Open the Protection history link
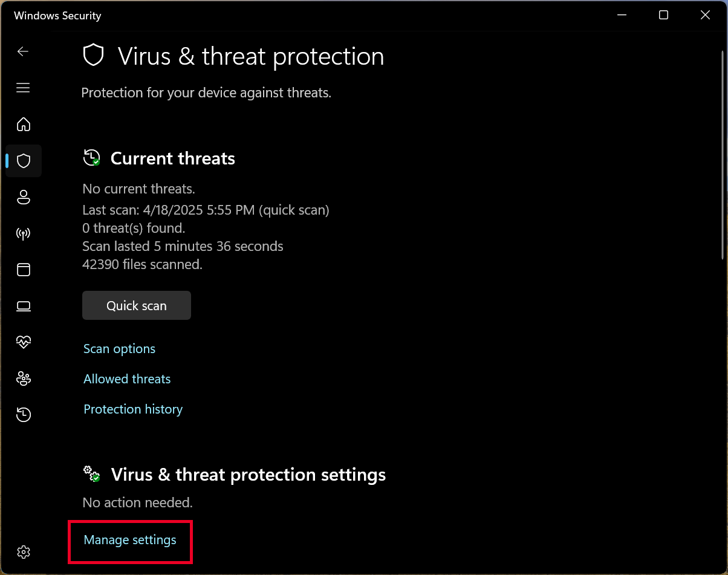 [x=133, y=409]
